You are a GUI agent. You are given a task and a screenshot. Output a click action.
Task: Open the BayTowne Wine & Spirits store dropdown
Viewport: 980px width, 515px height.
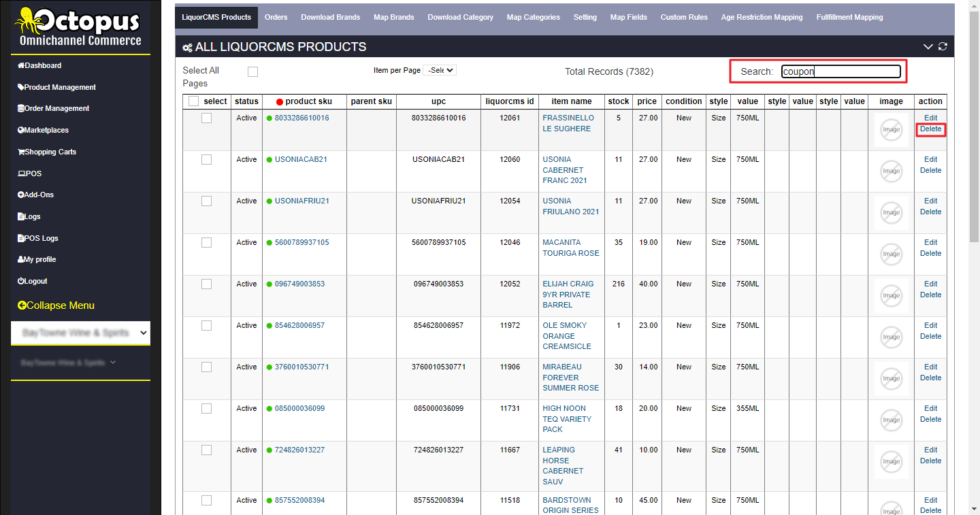[x=80, y=333]
